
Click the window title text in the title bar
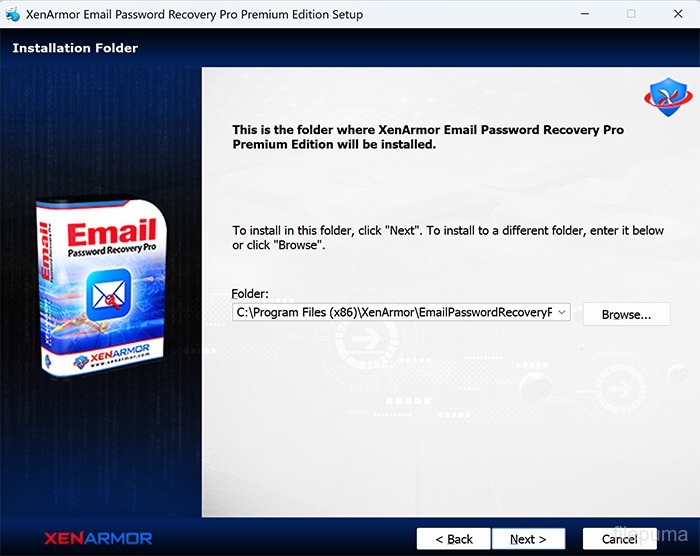tap(194, 14)
